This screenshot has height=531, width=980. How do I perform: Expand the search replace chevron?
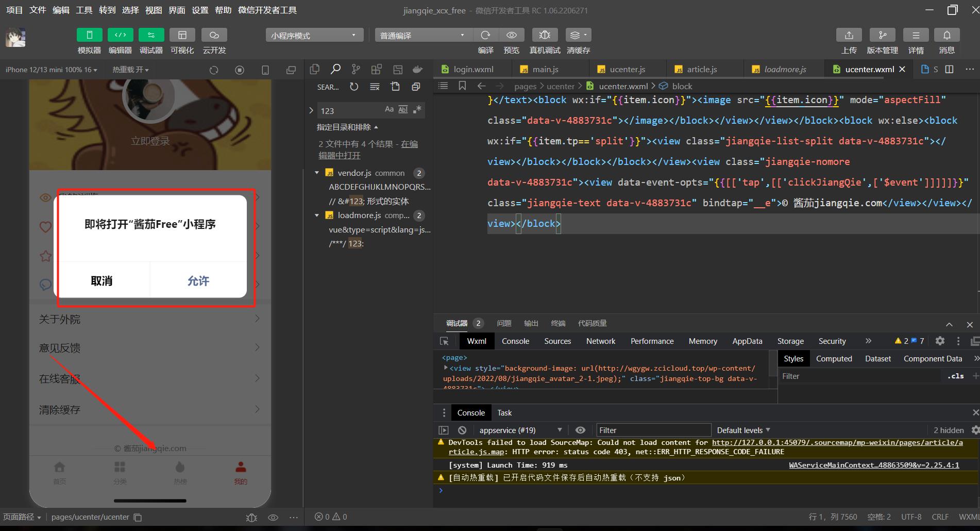(x=311, y=110)
